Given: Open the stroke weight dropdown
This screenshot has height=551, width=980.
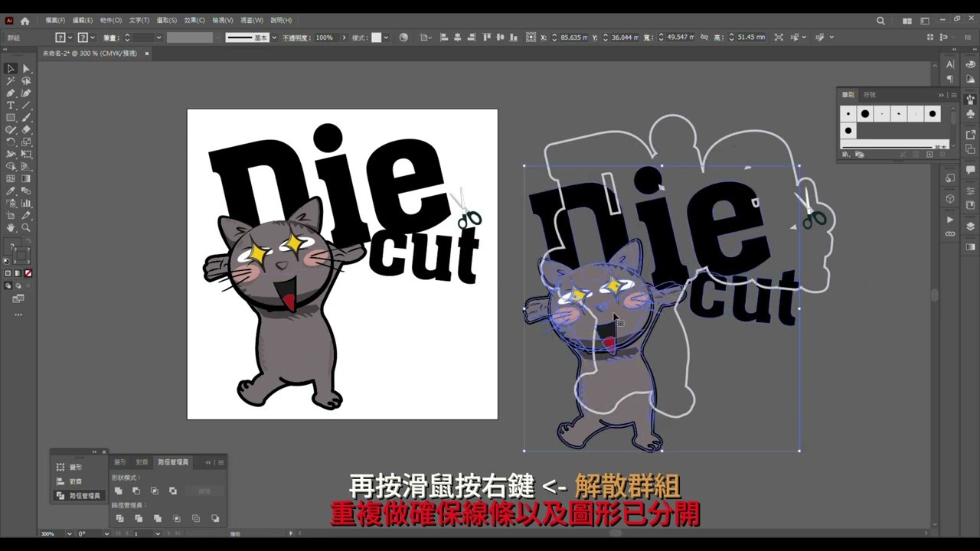Looking at the screenshot, I should pos(158,37).
